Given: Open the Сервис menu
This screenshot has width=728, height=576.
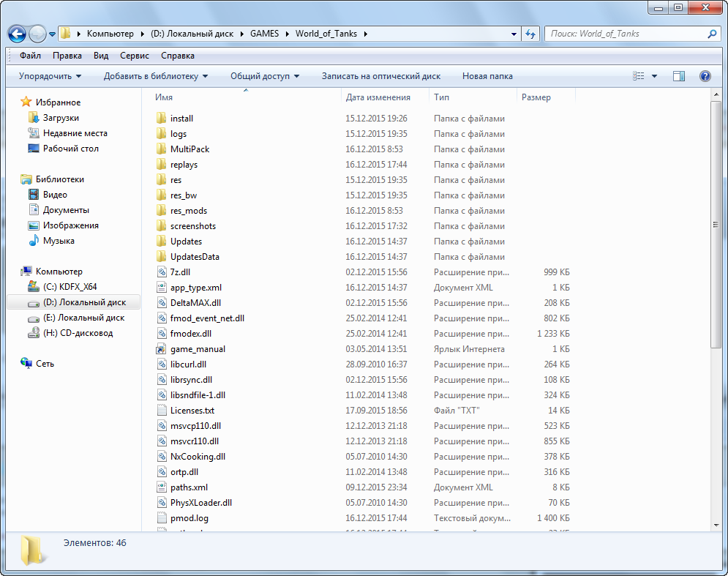Looking at the screenshot, I should coord(134,56).
